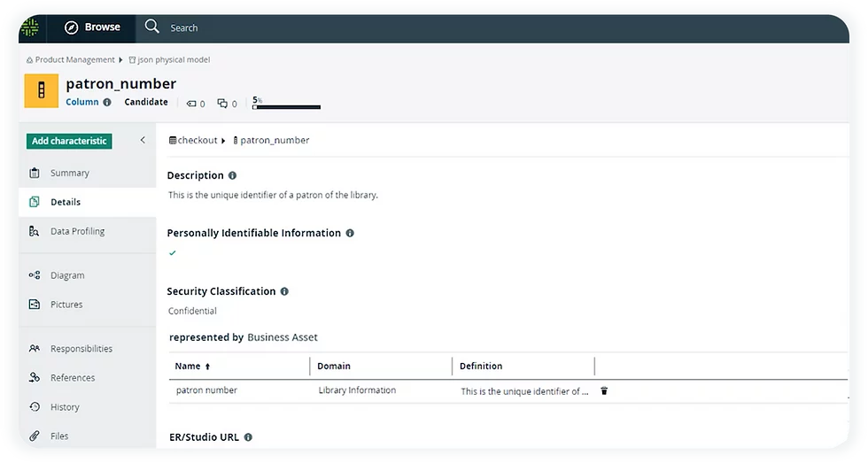Viewport: 868px width, 463px height.
Task: Click the patron_number page title
Action: pyautogui.click(x=121, y=83)
